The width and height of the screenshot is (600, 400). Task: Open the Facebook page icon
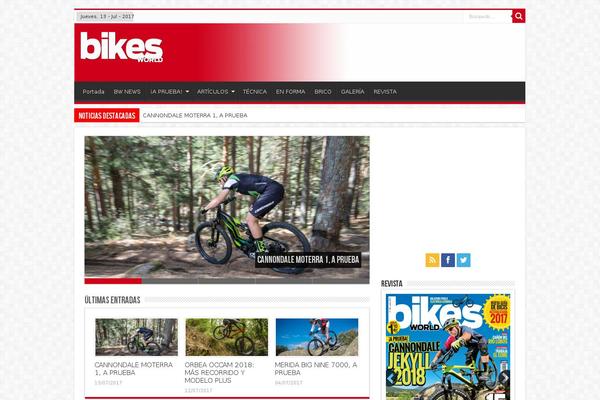448,260
